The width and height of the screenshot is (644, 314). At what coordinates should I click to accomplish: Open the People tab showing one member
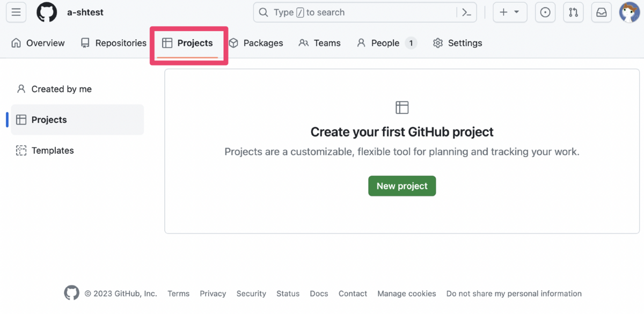(384, 43)
